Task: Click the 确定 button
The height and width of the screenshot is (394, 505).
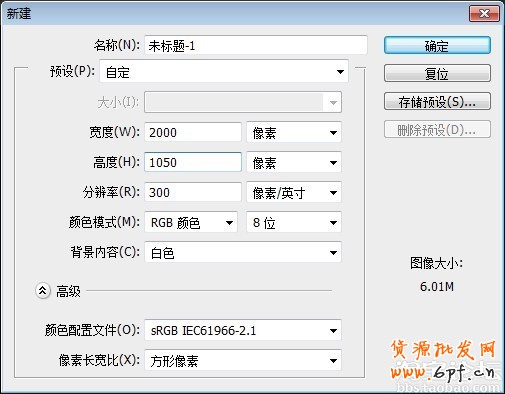Action: coord(437,45)
